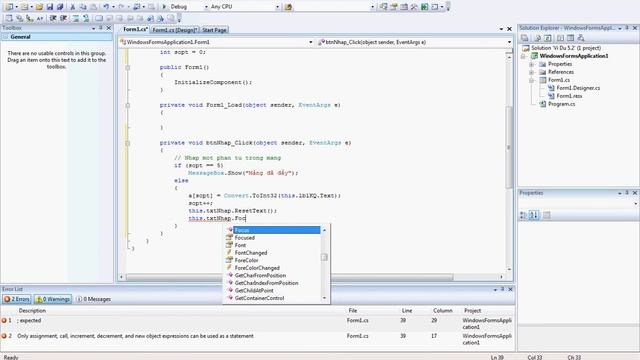Select the WindowsFormsApplication1 project node
640x360 pixels.
coord(574,56)
